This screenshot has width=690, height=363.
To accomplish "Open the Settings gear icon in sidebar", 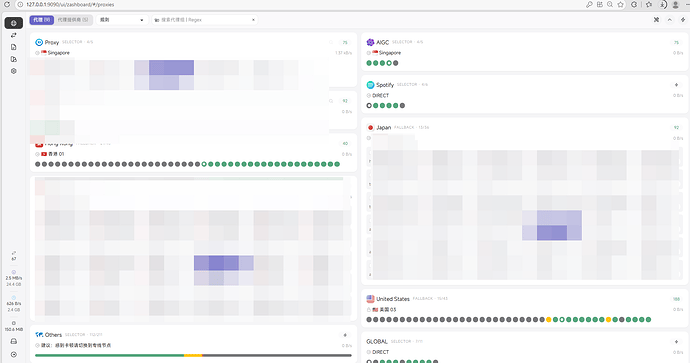I will [14, 71].
